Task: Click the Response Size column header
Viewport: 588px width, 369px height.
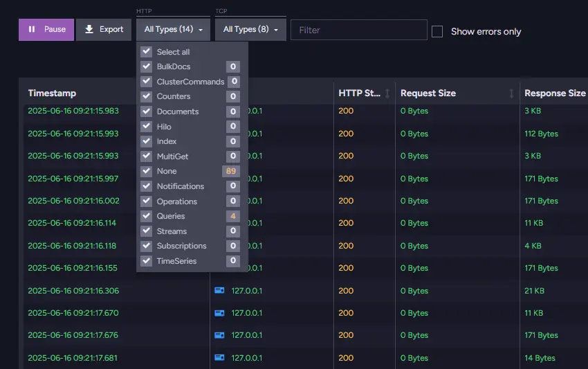Action: point(555,93)
